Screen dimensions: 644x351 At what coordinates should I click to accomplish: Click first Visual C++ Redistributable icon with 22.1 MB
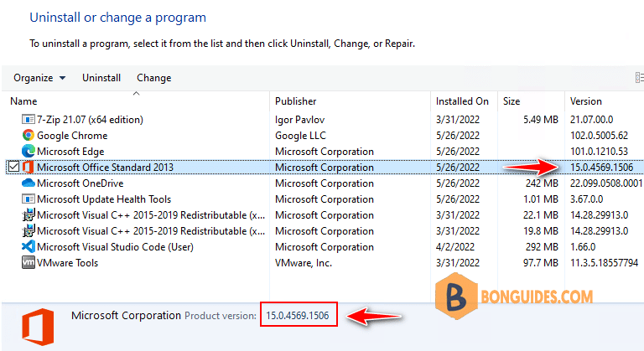coord(28,214)
